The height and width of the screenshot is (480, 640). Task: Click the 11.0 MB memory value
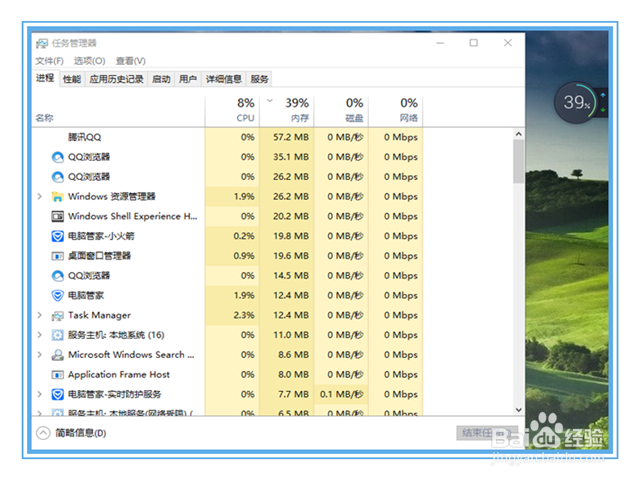(291, 335)
